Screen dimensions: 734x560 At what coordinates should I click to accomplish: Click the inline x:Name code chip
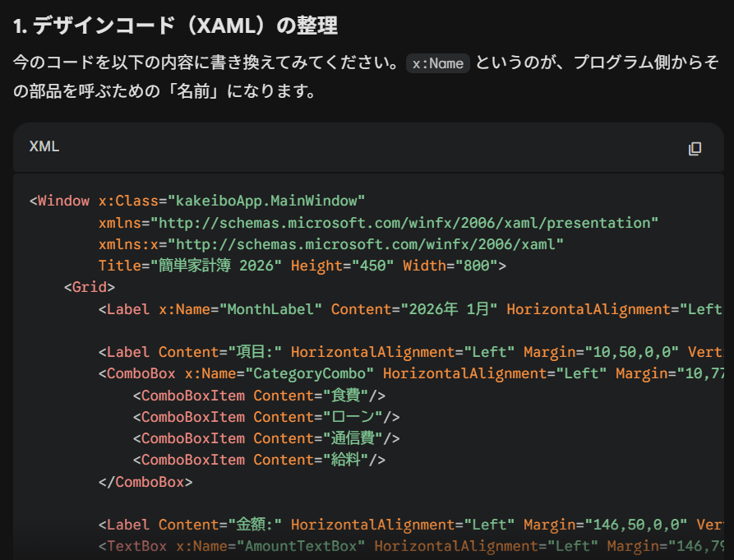coord(438,64)
